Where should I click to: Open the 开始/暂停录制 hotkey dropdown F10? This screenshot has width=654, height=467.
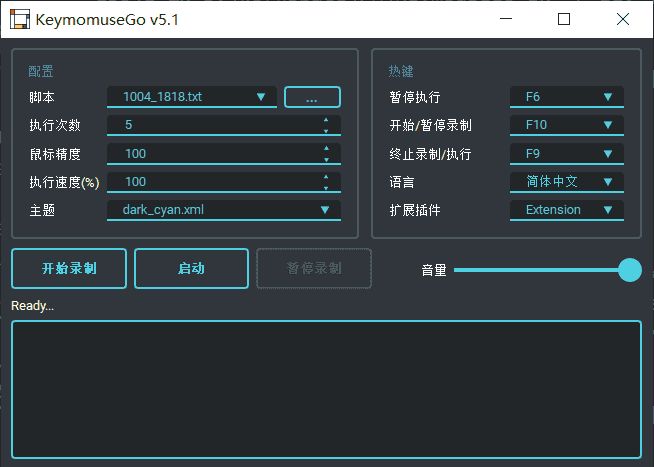pos(567,125)
